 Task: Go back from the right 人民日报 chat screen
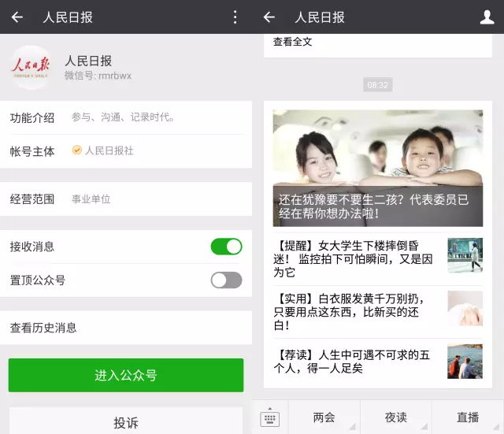pyautogui.click(x=269, y=17)
